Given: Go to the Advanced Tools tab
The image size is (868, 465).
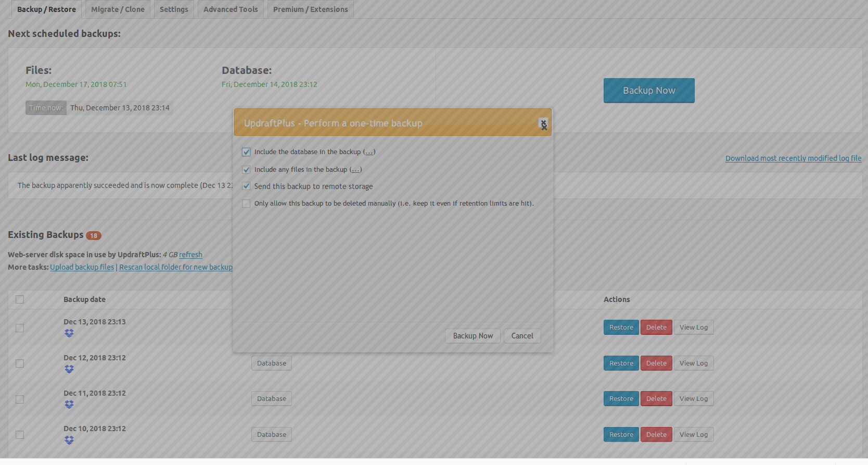Looking at the screenshot, I should coord(231,9).
